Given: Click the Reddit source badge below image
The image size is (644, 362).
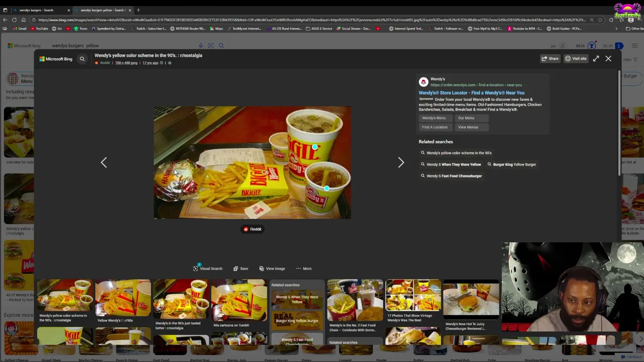Looking at the screenshot, I should coord(252,229).
